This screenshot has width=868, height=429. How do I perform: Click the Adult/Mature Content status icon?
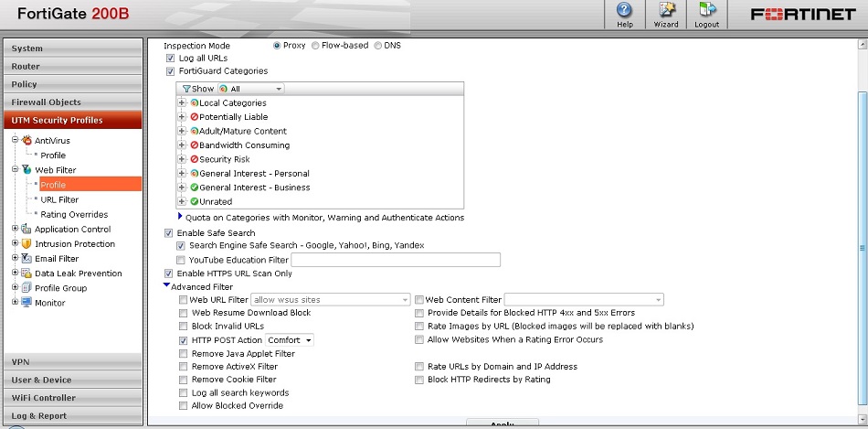pos(195,132)
